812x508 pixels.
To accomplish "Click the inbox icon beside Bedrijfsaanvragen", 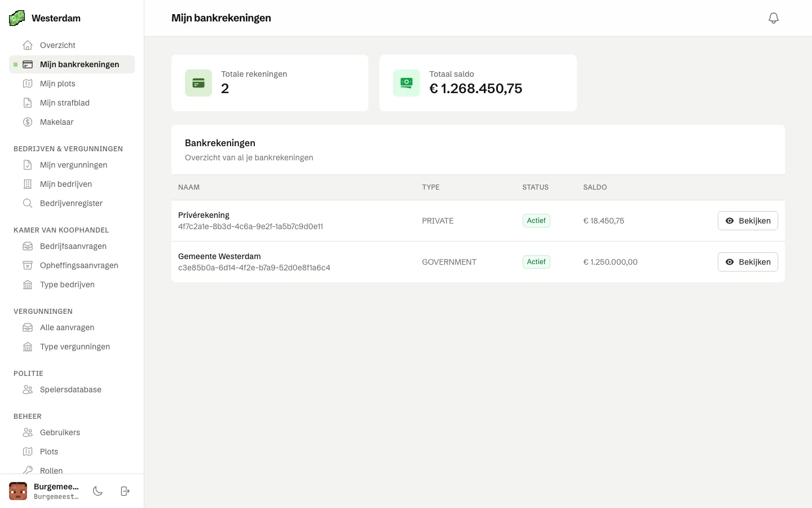I will click(x=28, y=246).
